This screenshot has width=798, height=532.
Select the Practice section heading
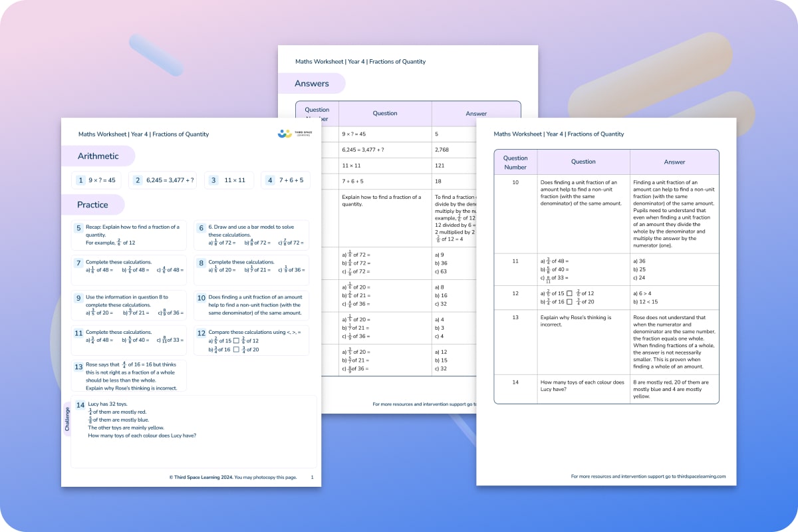click(x=92, y=205)
